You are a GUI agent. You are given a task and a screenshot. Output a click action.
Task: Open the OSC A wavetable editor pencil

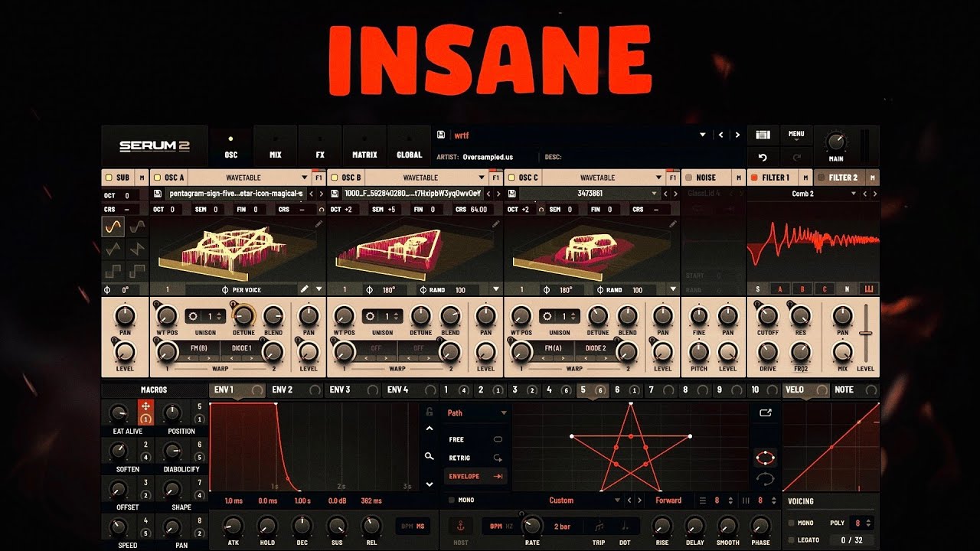click(319, 224)
